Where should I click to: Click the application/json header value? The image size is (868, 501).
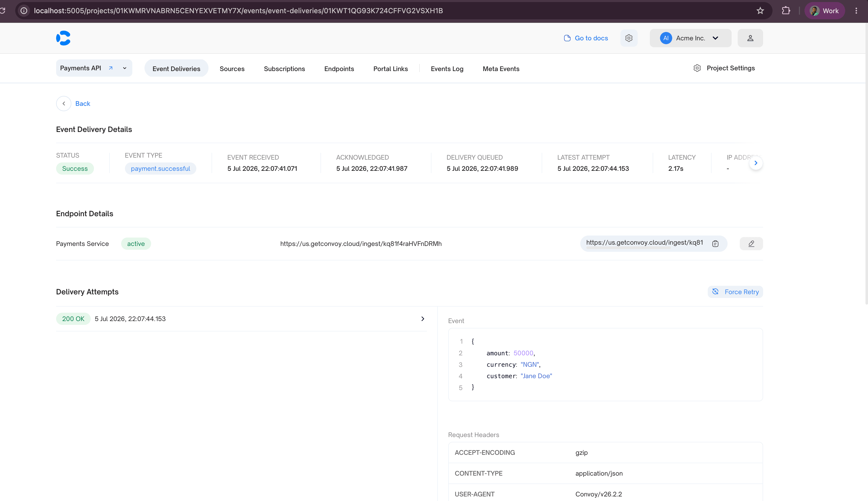(x=599, y=474)
